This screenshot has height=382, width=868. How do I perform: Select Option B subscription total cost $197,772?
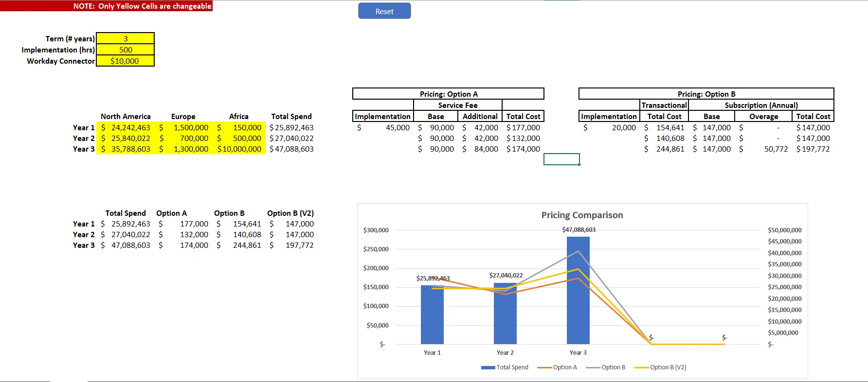tap(813, 149)
